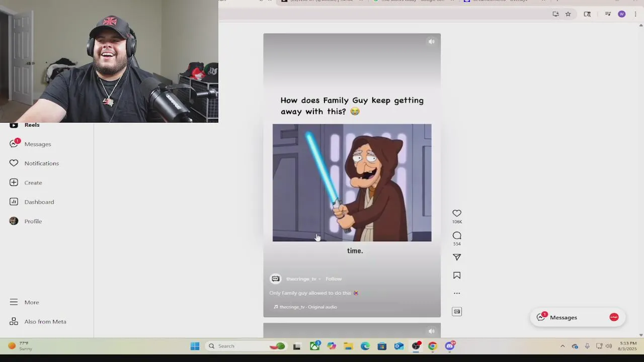Click the page scrollbar down arrow
Screen dimensions: 644x362
pyautogui.click(x=640, y=335)
